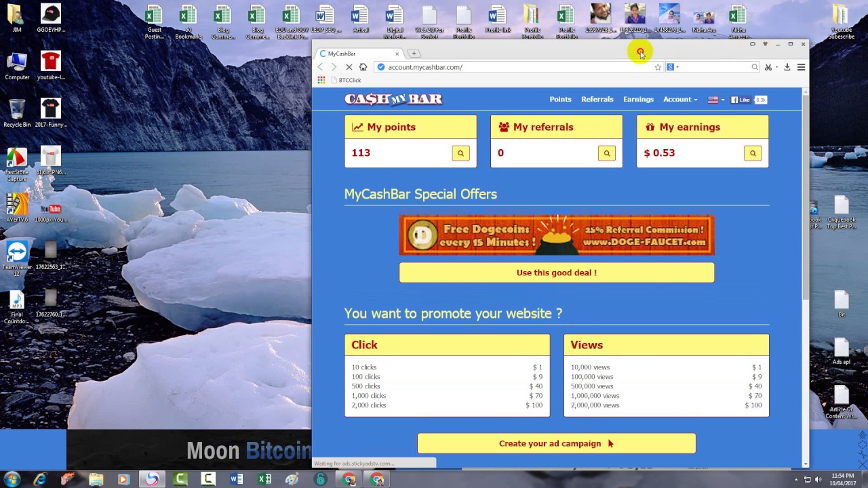The height and width of the screenshot is (488, 868).
Task: Click the browser address bar
Action: click(x=519, y=67)
